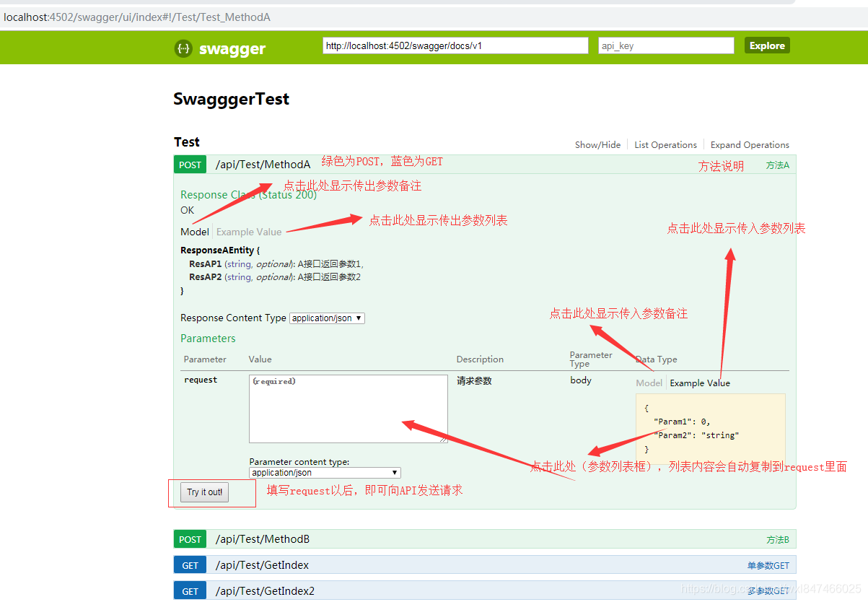This screenshot has width=868, height=602.
Task: Click the ResAP1 property text
Action: click(x=205, y=263)
